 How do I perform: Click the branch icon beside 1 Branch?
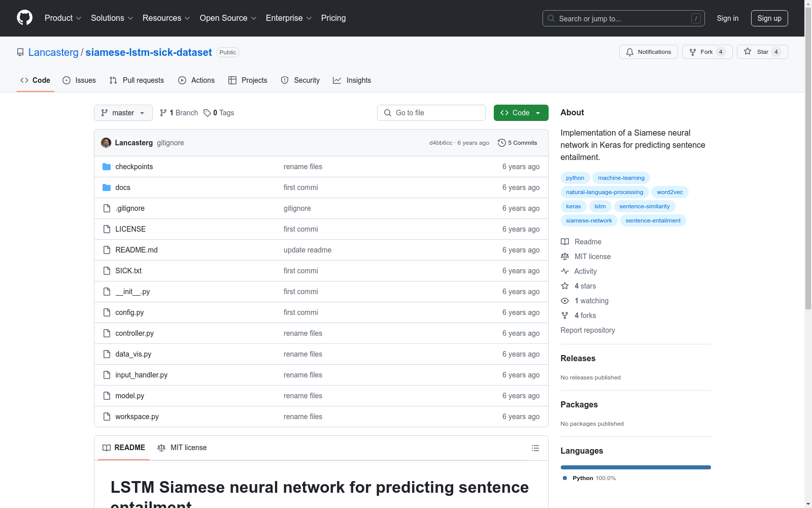(x=163, y=113)
